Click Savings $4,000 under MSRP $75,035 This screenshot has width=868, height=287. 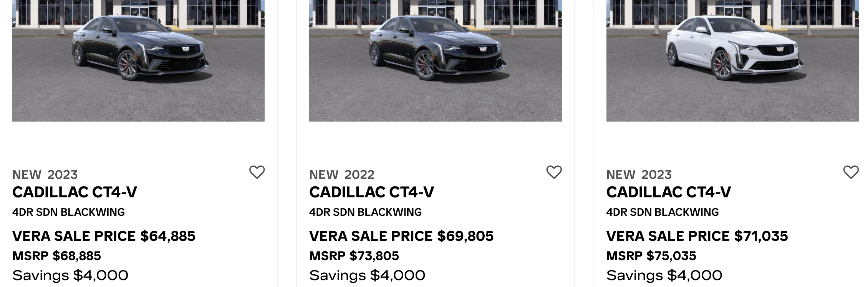click(x=664, y=275)
